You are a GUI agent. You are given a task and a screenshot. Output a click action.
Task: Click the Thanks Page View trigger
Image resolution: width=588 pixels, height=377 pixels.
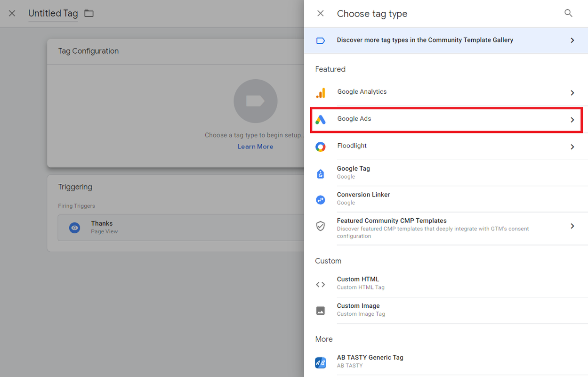click(x=181, y=228)
